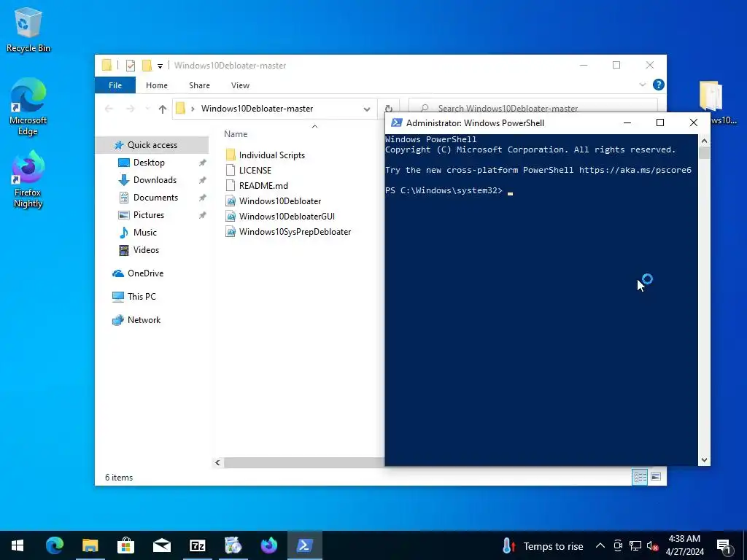This screenshot has height=560, width=747.
Task: Open Temps to rise weather widget
Action: pyautogui.click(x=543, y=545)
